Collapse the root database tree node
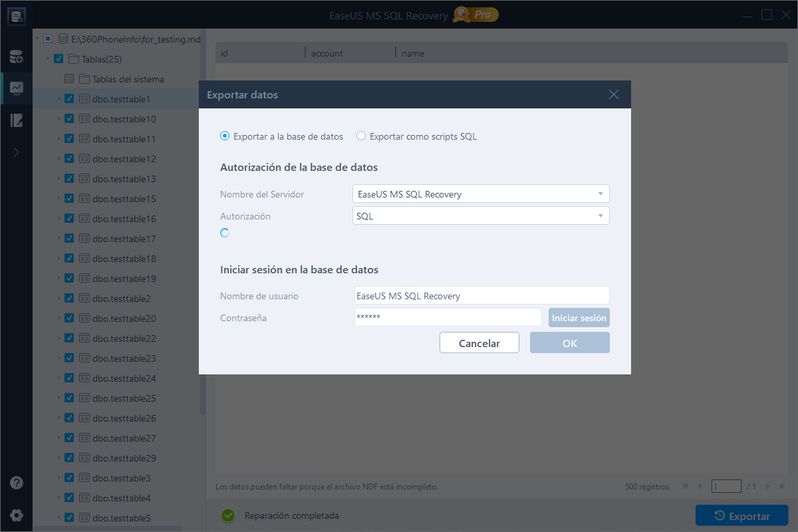The image size is (798, 532). pos(37,39)
